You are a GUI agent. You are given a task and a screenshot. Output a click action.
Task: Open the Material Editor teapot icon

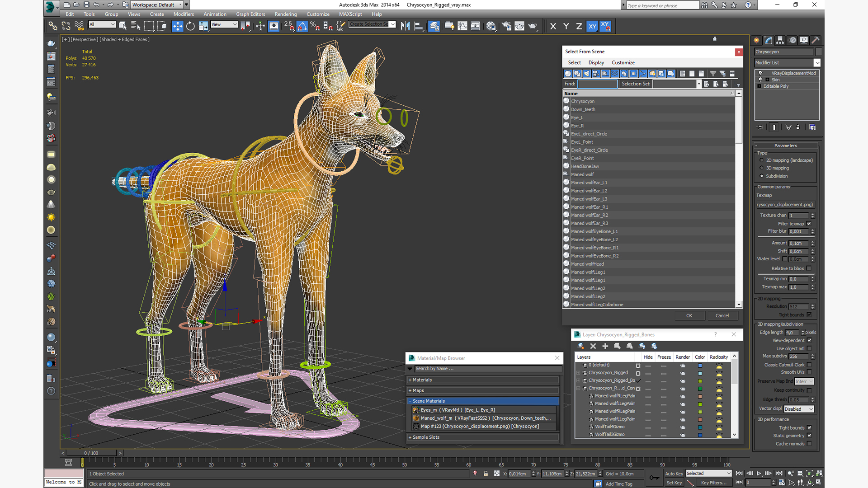[491, 26]
